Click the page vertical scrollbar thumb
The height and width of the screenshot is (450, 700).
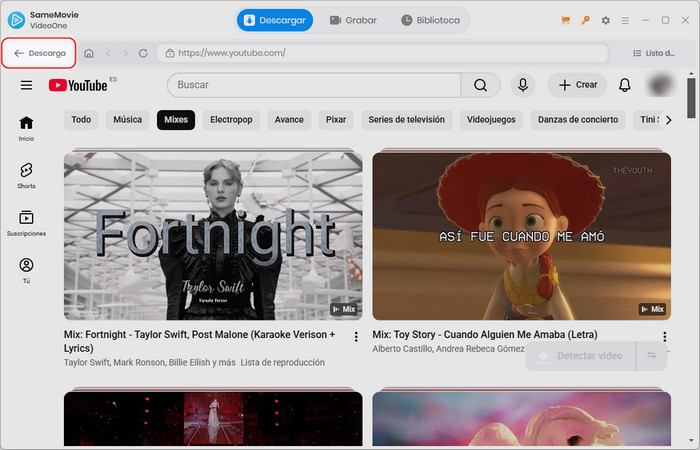691,99
